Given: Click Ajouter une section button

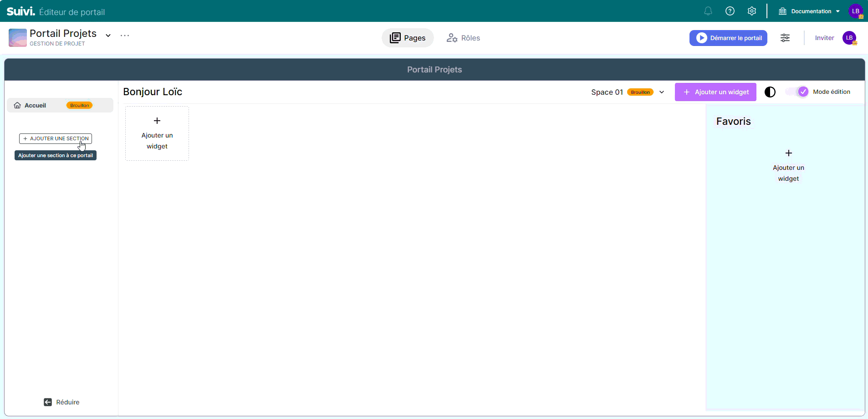Looking at the screenshot, I should 56,138.
